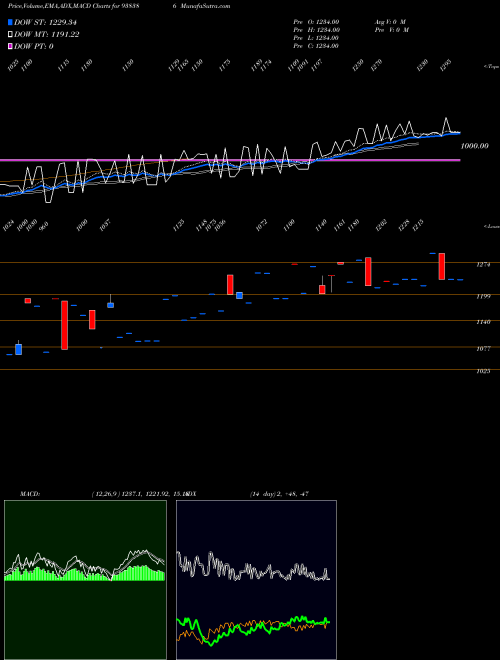
Task: Click the first blue candlestick near 1077
Action: click(x=19, y=349)
